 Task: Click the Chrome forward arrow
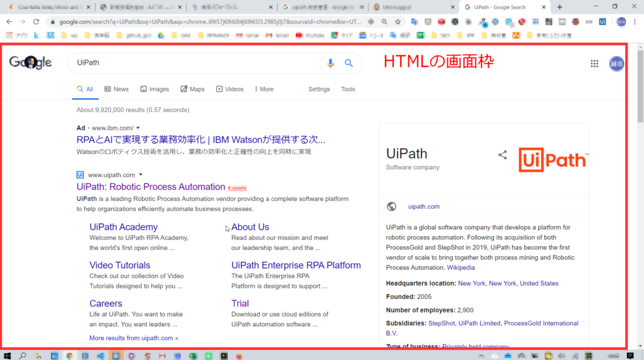[23, 22]
